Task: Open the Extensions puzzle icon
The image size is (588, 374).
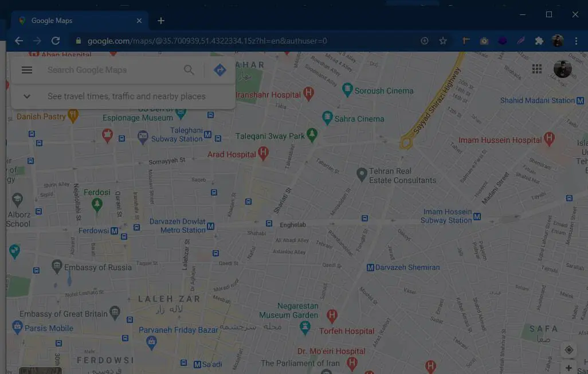Action: tap(539, 41)
